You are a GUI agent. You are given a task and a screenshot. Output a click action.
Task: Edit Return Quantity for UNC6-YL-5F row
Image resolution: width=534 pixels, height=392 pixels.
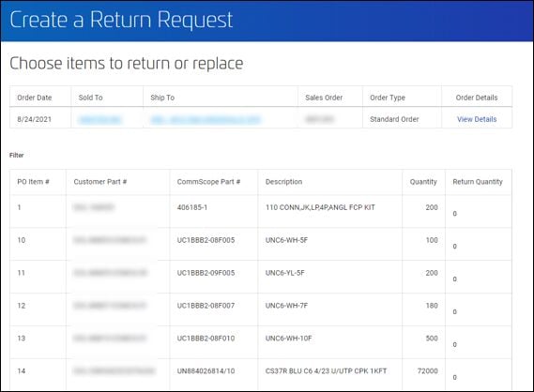454,279
